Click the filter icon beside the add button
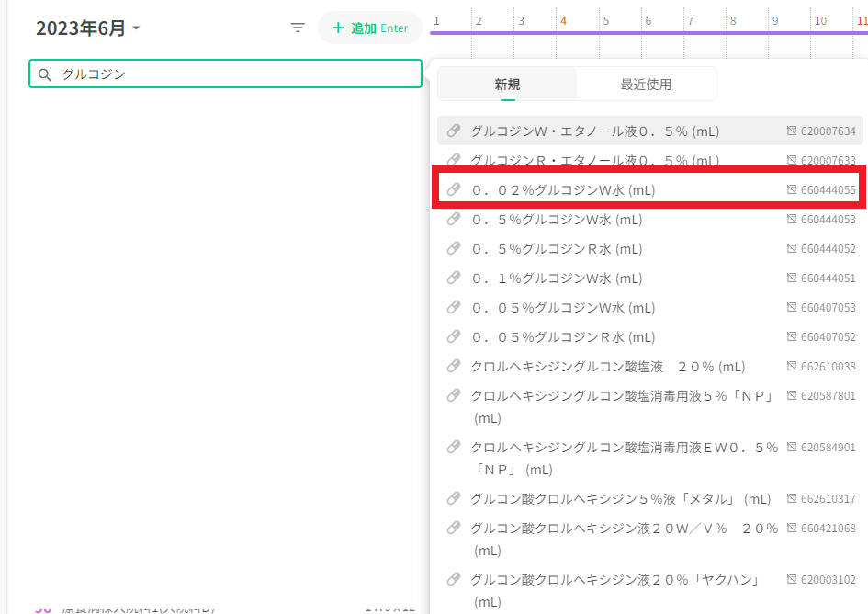868x614 pixels. [x=298, y=28]
